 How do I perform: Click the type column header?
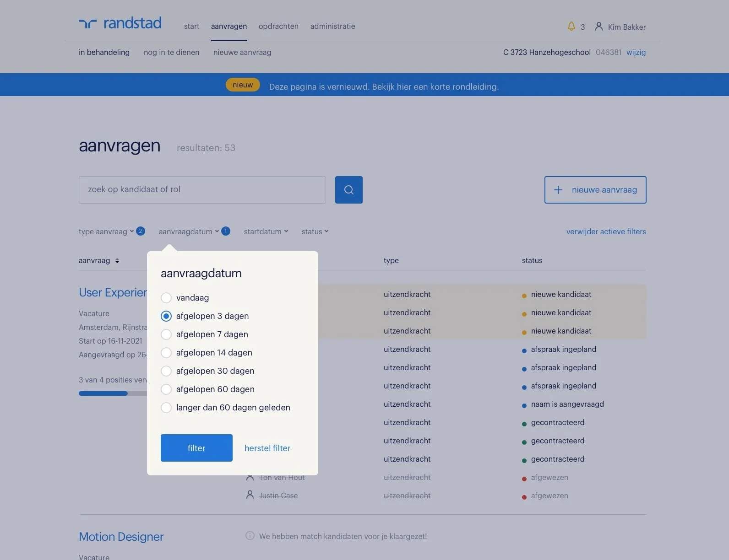pyautogui.click(x=391, y=260)
